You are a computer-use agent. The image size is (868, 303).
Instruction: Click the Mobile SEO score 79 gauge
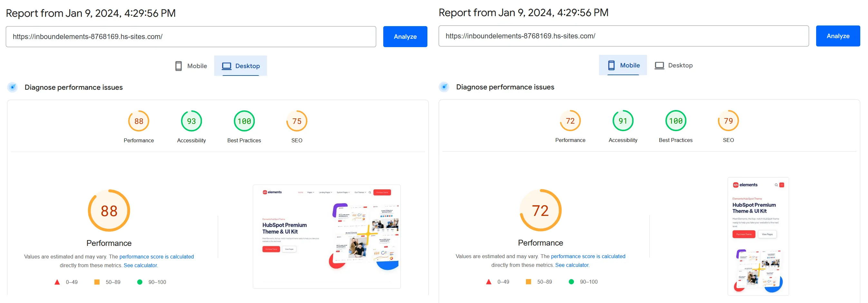point(728,121)
